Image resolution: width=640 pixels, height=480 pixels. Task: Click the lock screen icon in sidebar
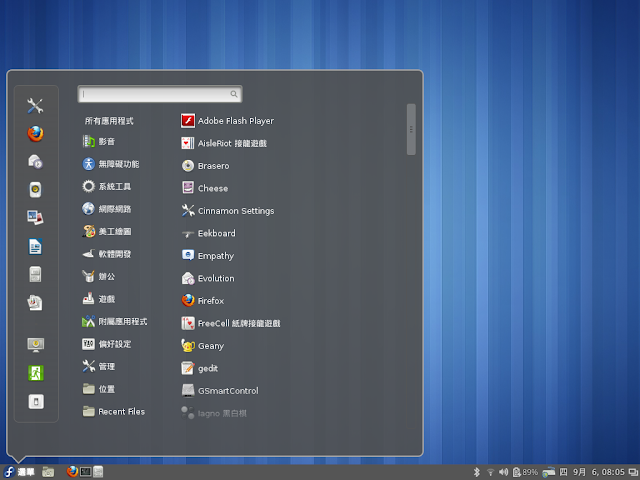(x=35, y=344)
